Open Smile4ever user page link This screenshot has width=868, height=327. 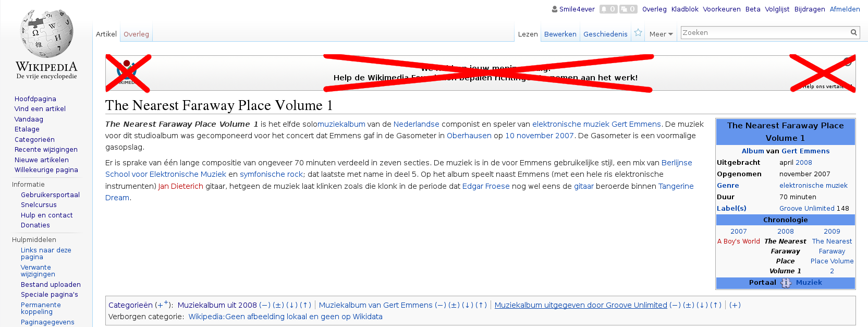(x=577, y=9)
